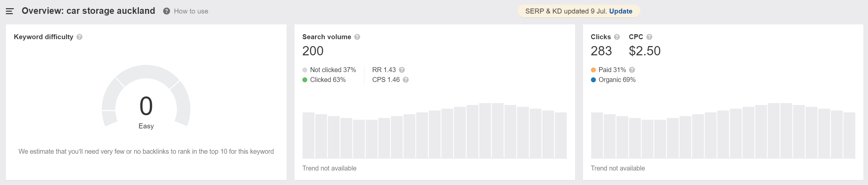Viewport: 868px width, 185px height.
Task: Click the RR help question icon
Action: 401,70
